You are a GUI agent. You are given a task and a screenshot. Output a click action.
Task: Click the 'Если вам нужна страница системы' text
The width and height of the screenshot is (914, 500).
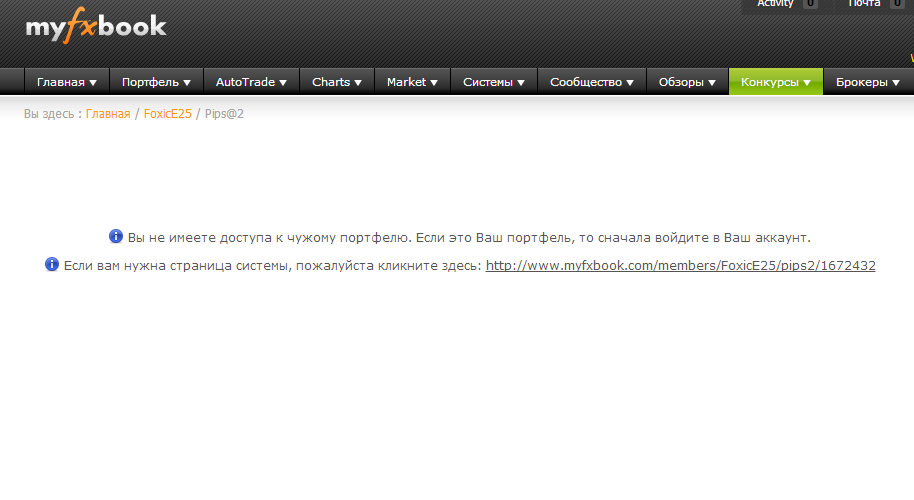coord(273,265)
